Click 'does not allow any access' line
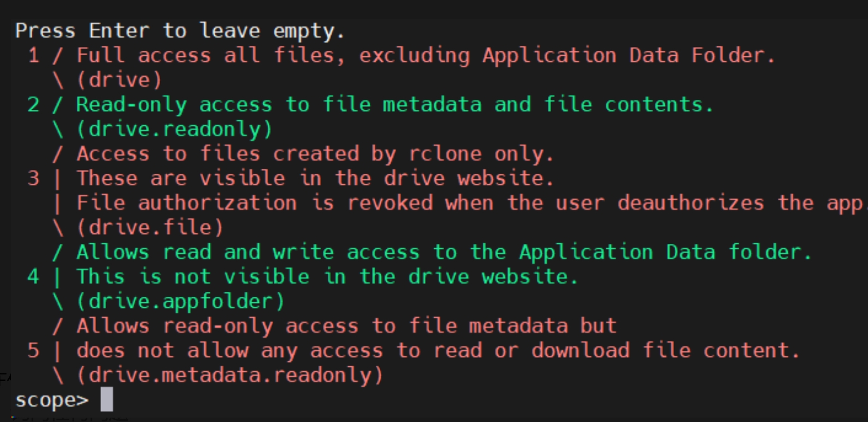This screenshot has height=422, width=868. [438, 350]
